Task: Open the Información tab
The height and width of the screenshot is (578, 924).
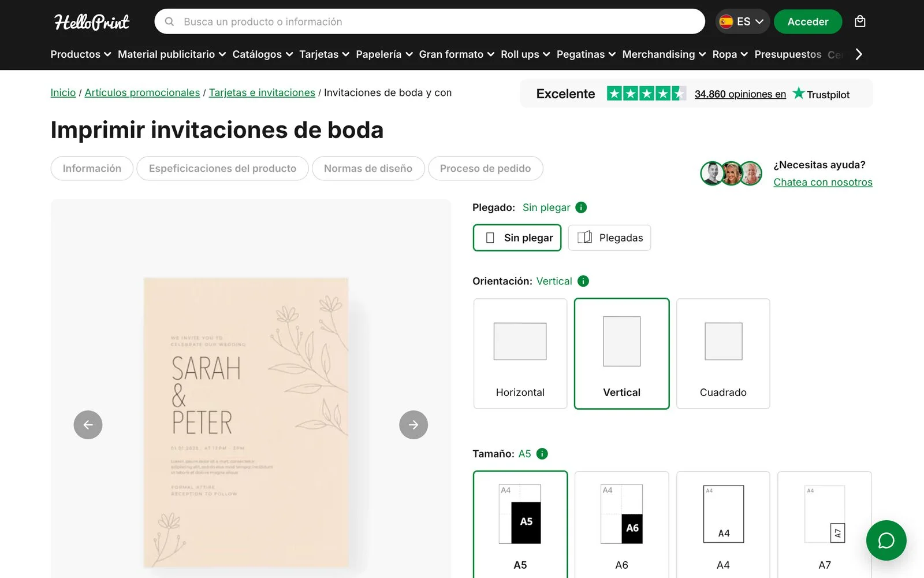Action: click(92, 168)
